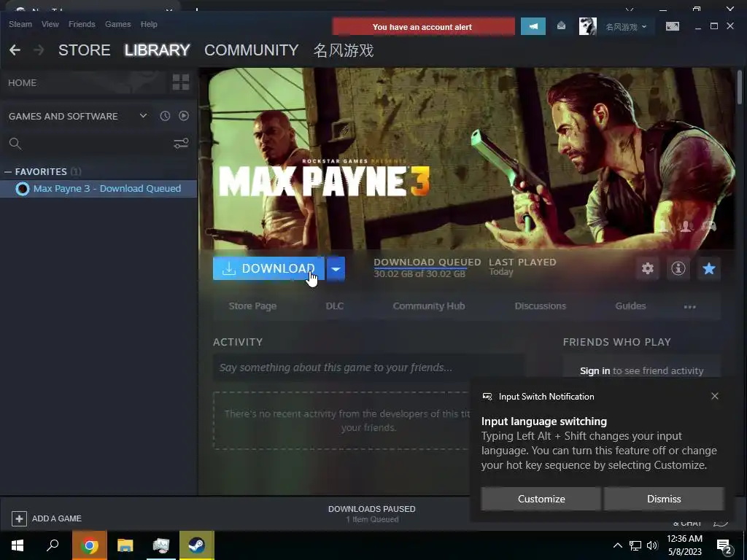Open File Explorer from the taskbar
The width and height of the screenshot is (747, 560).
pyautogui.click(x=125, y=545)
